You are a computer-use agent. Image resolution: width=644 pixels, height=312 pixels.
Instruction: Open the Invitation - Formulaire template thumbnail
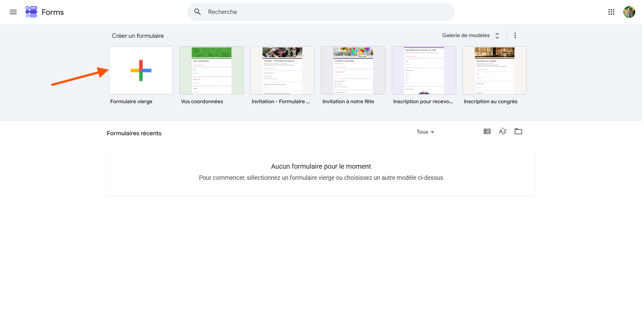tap(282, 70)
